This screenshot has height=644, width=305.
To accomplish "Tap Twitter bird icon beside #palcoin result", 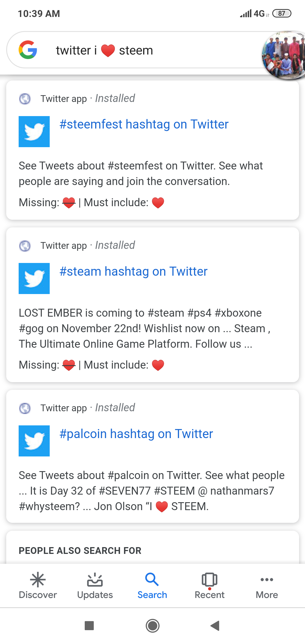I will (x=34, y=441).
